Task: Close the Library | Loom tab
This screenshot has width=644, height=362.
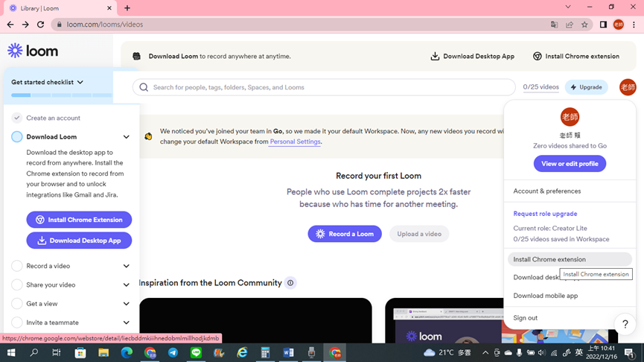Action: (x=109, y=7)
